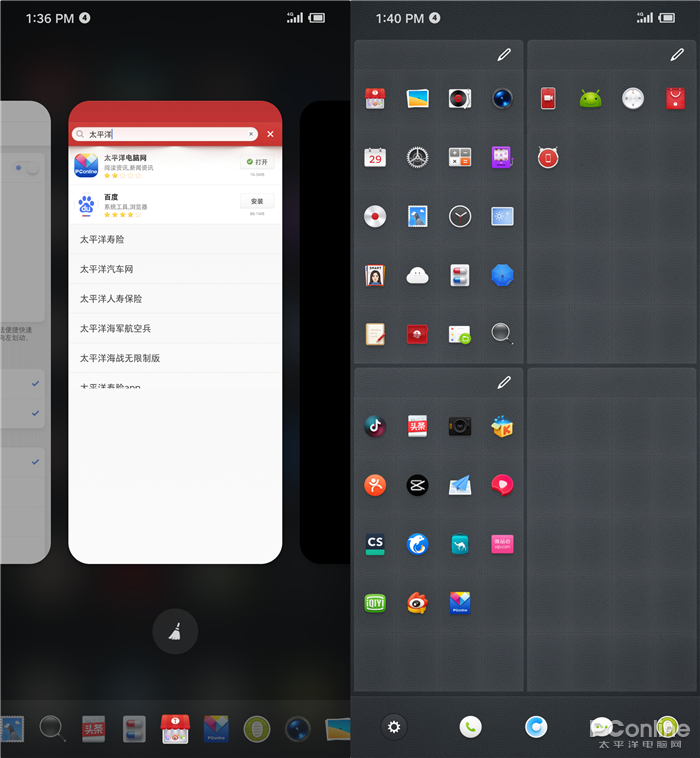Open the blue umbrella app icon
This screenshot has height=758, width=700.
click(502, 276)
